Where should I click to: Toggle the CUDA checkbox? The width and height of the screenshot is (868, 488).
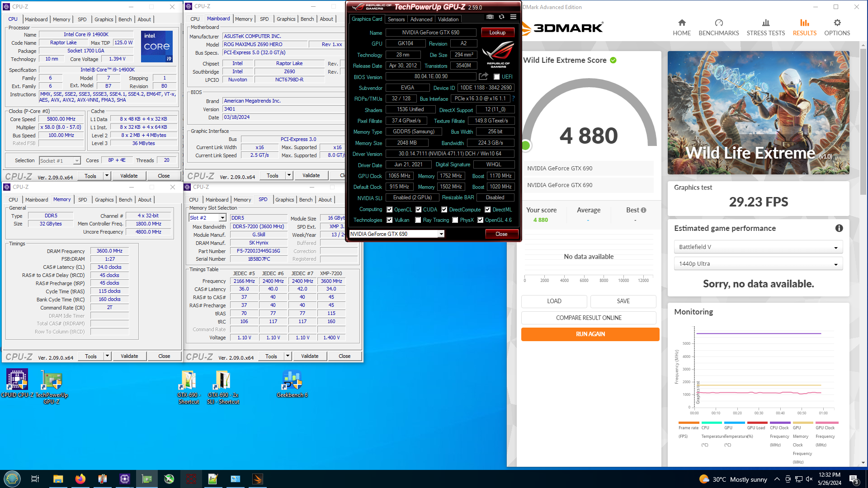point(419,210)
